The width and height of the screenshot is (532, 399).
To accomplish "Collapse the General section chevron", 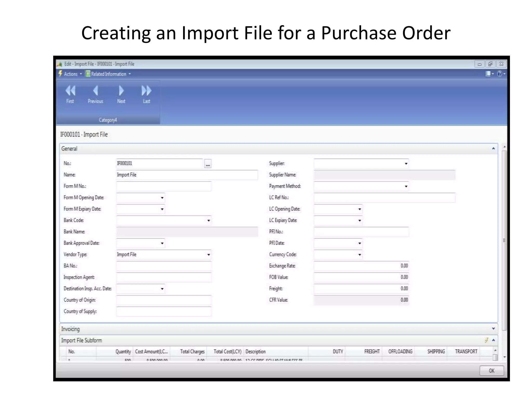I will pos(493,149).
